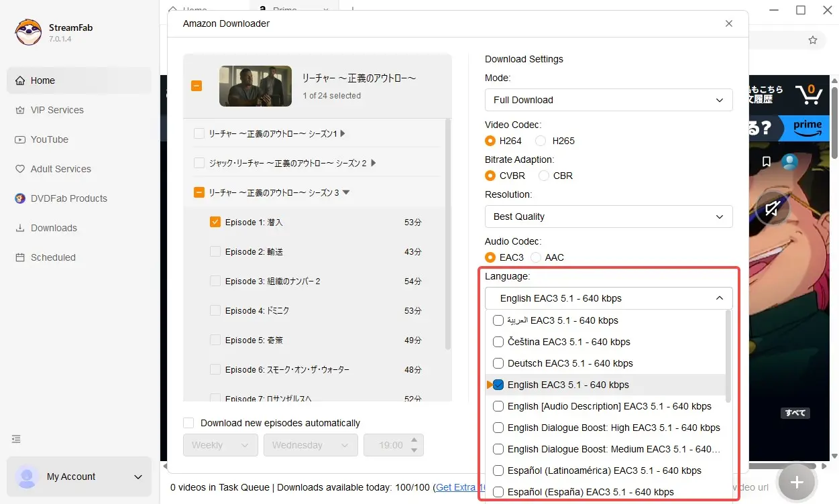Click the round plus add button
This screenshot has height=504, width=839.
click(x=797, y=481)
